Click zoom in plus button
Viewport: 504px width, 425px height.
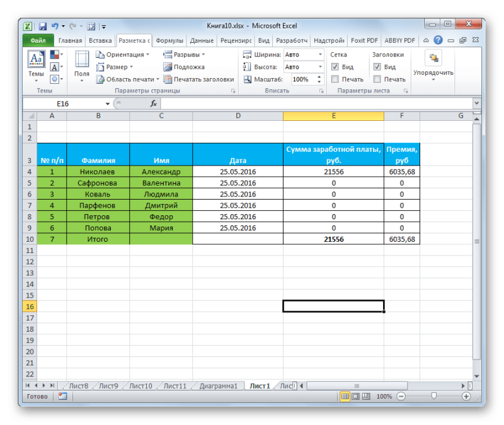(x=466, y=397)
